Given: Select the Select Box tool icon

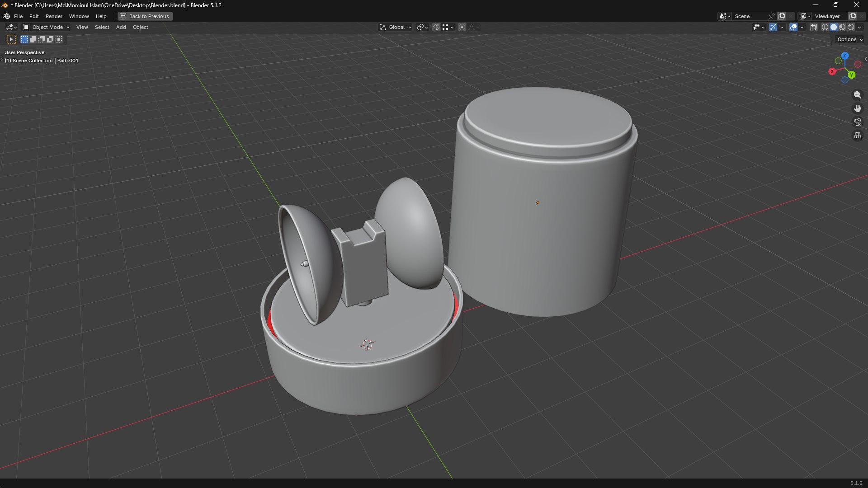Looking at the screenshot, I should 11,39.
